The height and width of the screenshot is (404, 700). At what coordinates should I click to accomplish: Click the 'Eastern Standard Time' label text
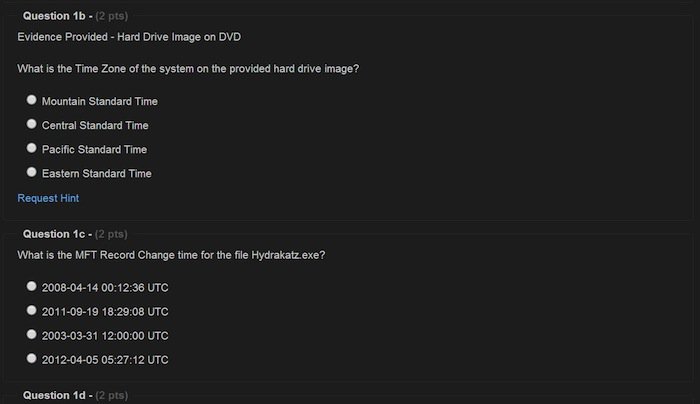[96, 173]
